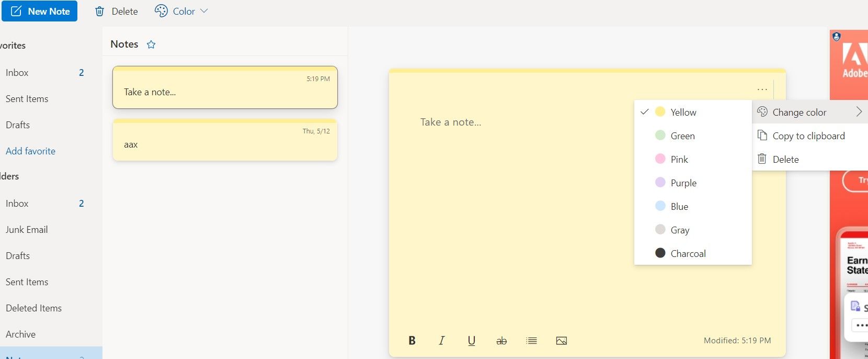
Task: Apply Underline formatting to the note
Action: tap(471, 341)
